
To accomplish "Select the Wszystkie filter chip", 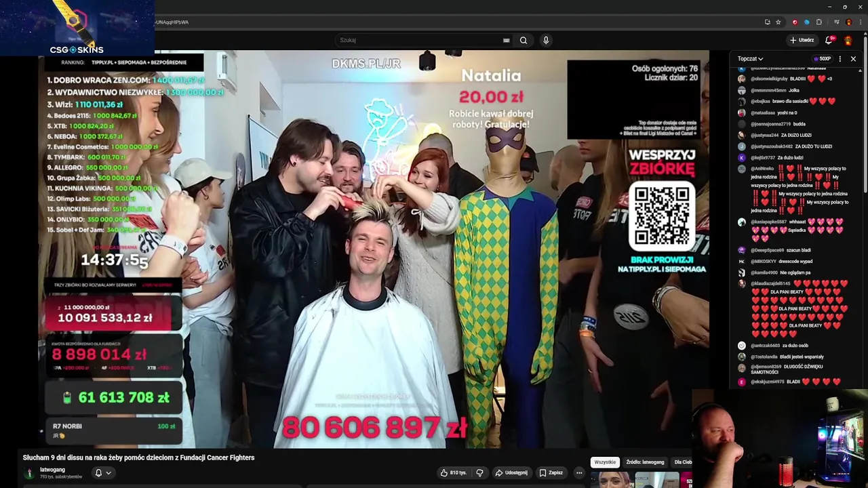I will [605, 462].
